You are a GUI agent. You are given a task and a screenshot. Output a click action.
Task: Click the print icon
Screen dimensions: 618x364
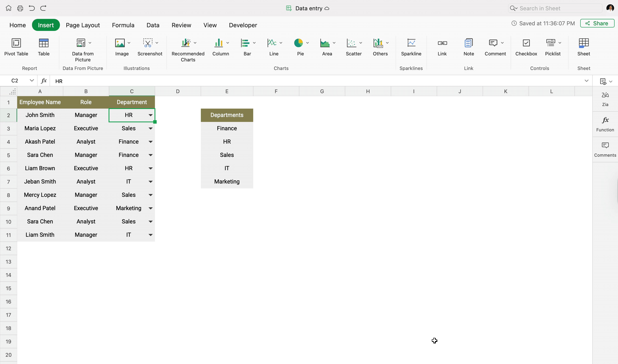(20, 8)
